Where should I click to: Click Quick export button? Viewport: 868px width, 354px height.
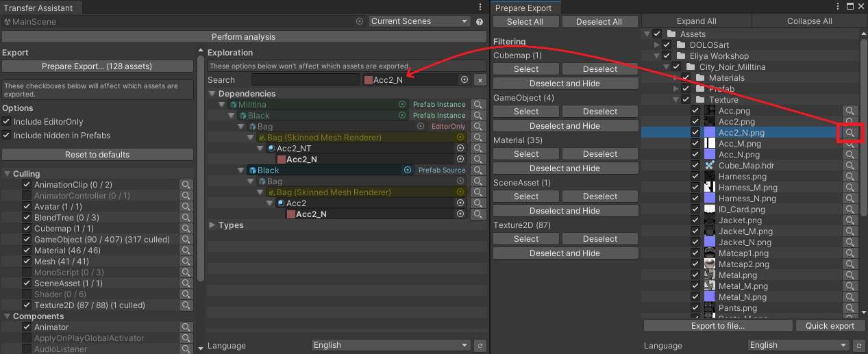pos(830,326)
